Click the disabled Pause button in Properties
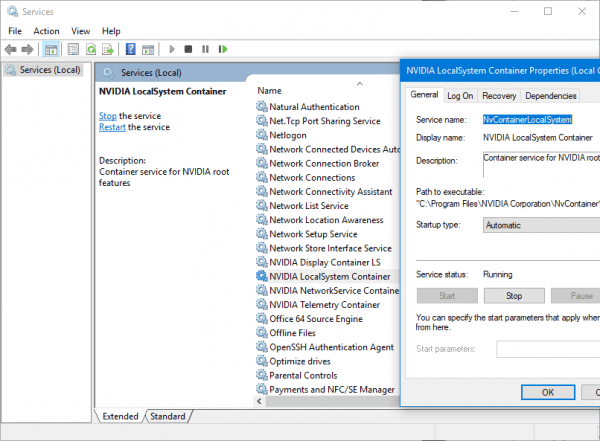600x441 pixels. (x=576, y=296)
